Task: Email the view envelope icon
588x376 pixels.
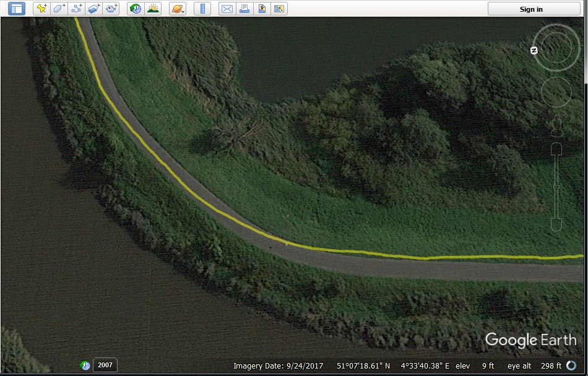Action: click(227, 9)
